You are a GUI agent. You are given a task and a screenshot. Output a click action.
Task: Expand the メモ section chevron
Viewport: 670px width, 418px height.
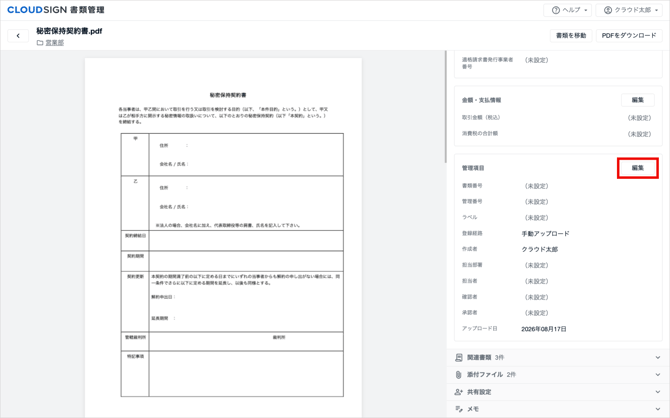(x=658, y=409)
